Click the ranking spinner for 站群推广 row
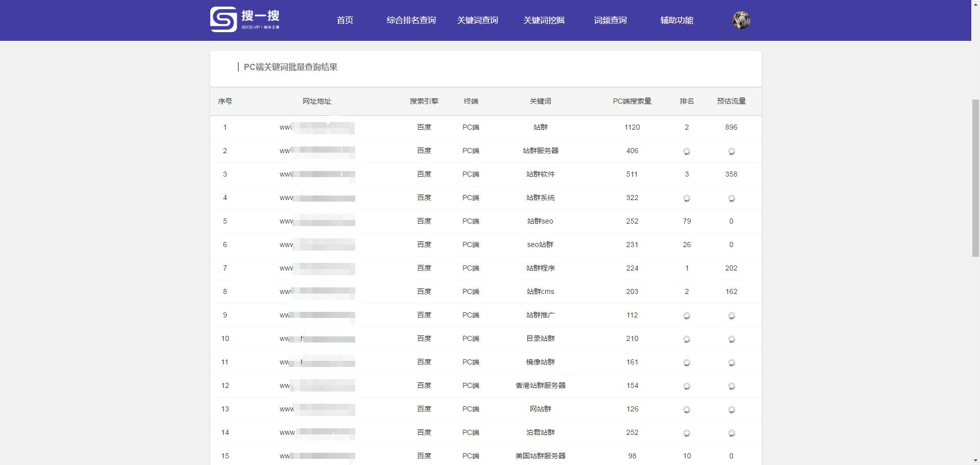This screenshot has height=465, width=980. (687, 315)
